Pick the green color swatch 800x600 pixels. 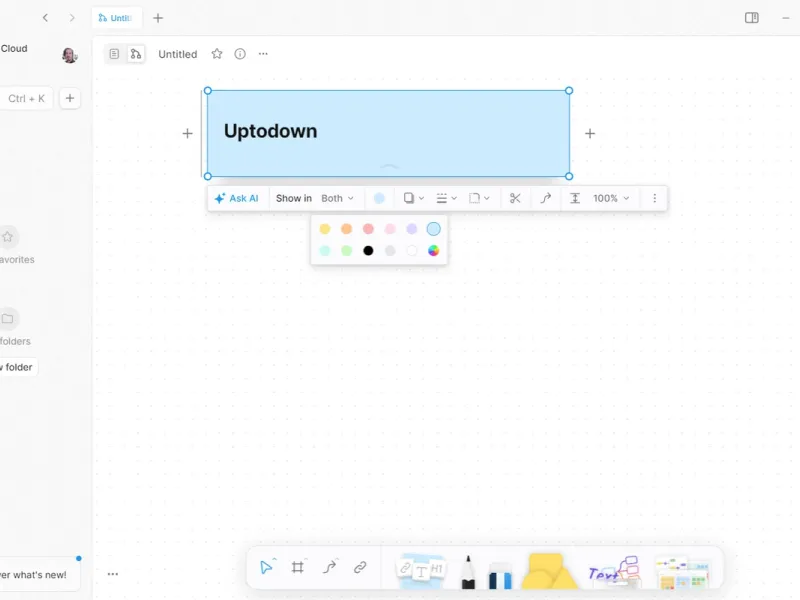(x=346, y=251)
